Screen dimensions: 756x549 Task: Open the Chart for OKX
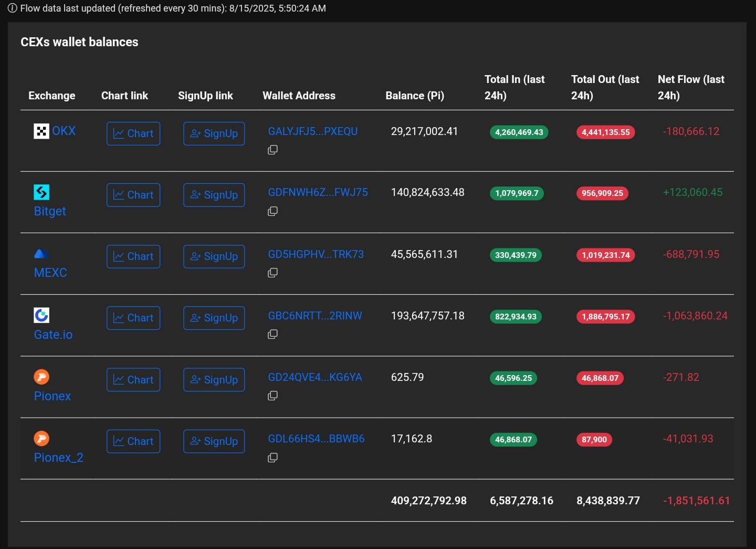coord(133,133)
